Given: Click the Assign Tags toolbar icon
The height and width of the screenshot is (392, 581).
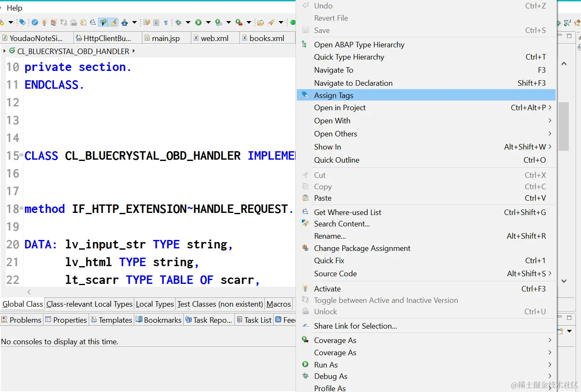Looking at the screenshot, I should pyautogui.click(x=22, y=22).
